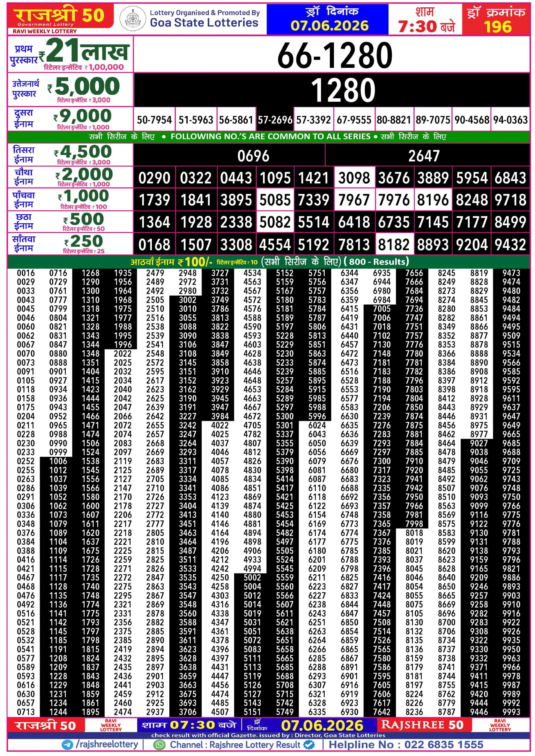Click fourth prize number 0290
This screenshot has height=756, width=535.
(154, 178)
